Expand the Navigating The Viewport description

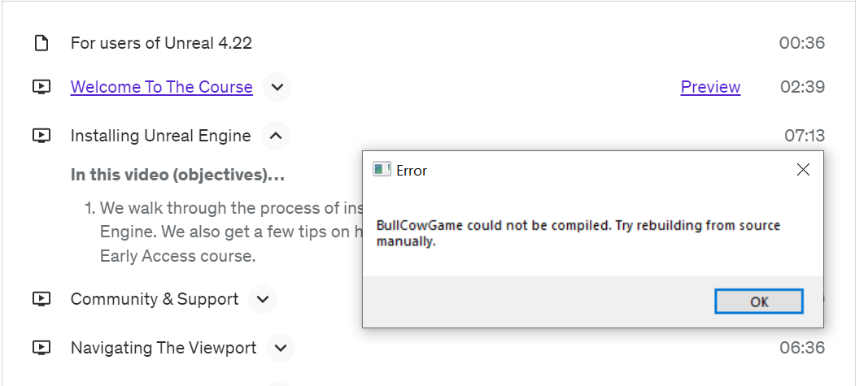281,348
